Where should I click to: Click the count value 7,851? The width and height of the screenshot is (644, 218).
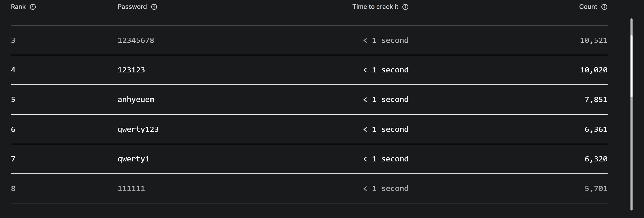(x=596, y=100)
